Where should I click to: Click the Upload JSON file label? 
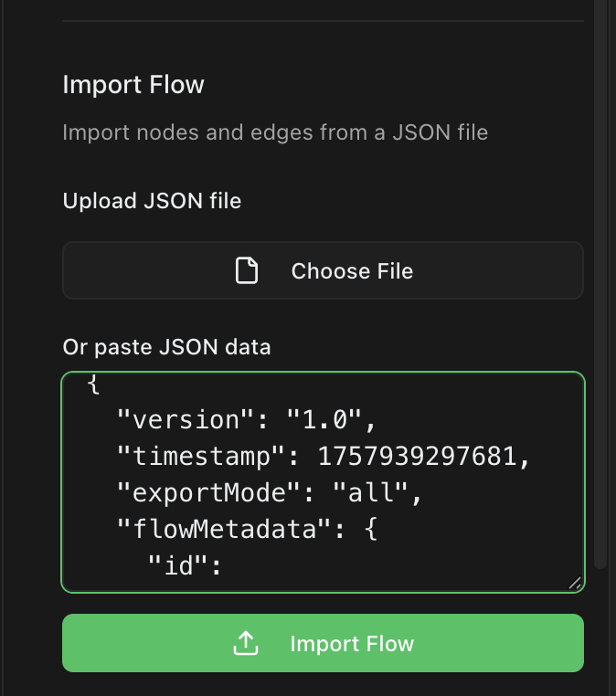[152, 201]
